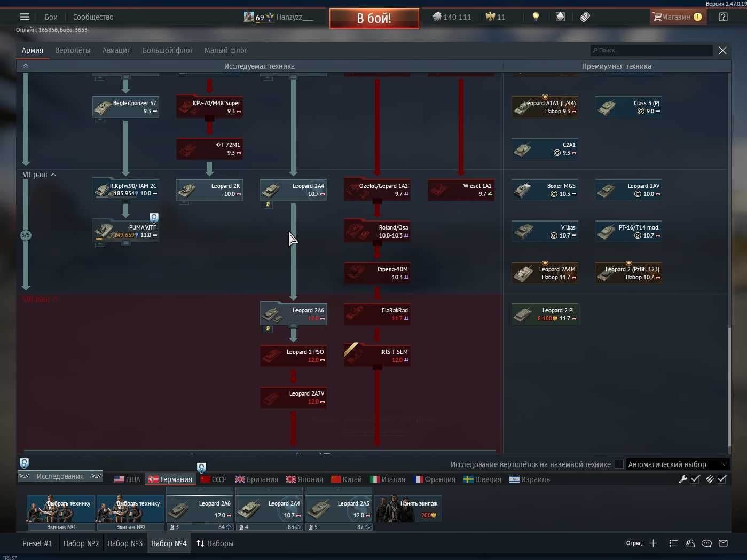Open the mail envelope icon
This screenshot has width=747, height=560.
pos(723,543)
